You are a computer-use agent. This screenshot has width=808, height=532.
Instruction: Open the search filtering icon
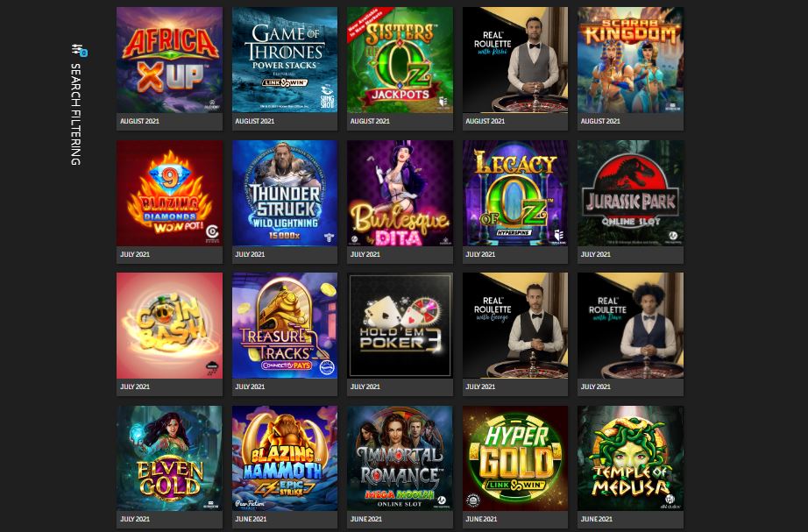point(79,51)
